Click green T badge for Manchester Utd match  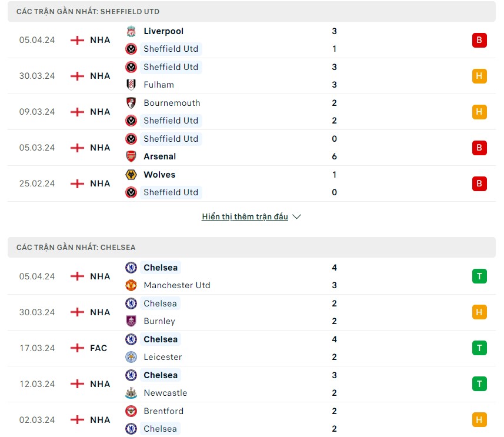tap(479, 276)
